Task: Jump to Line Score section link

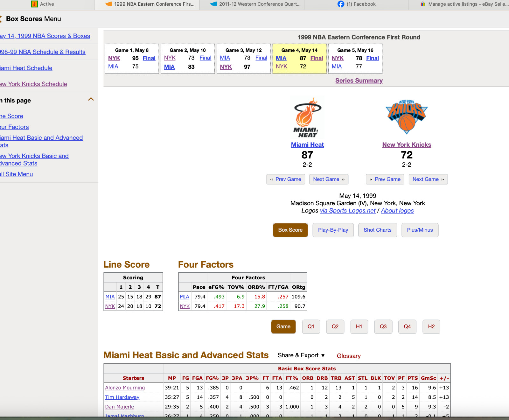Action: click(11, 116)
